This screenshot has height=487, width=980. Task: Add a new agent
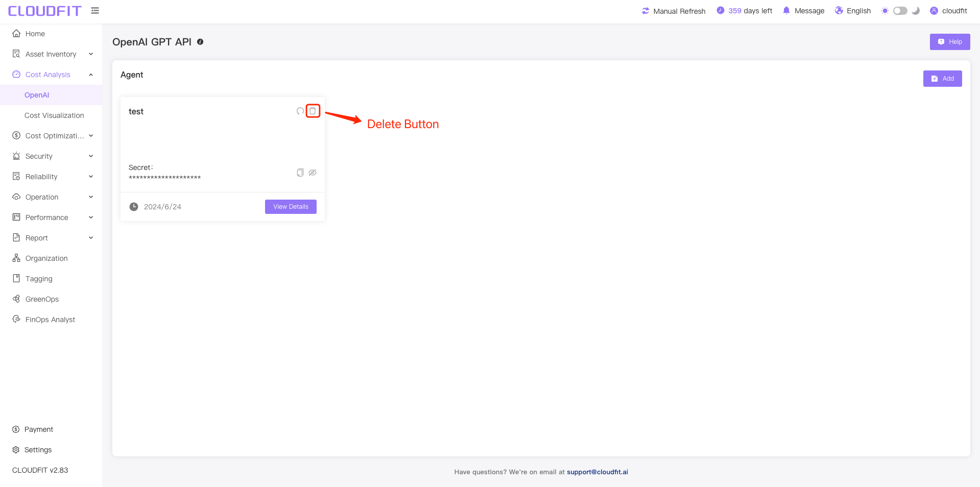pyautogui.click(x=942, y=79)
